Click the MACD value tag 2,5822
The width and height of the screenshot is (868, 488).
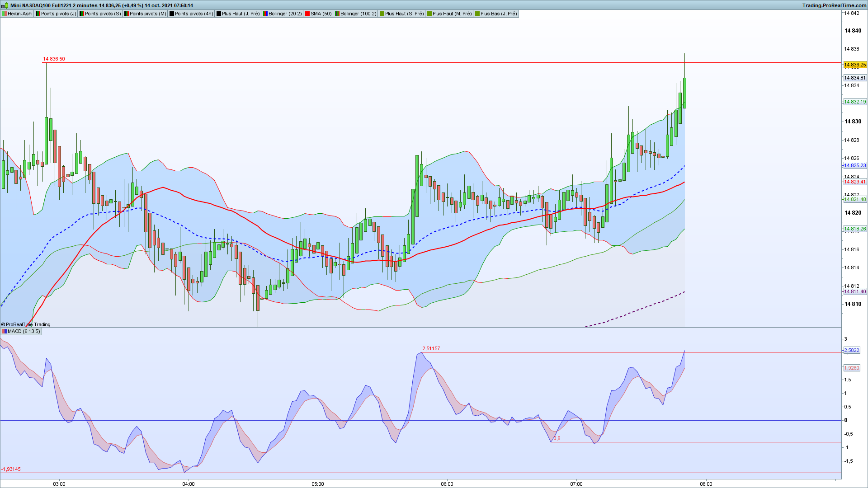click(x=852, y=351)
